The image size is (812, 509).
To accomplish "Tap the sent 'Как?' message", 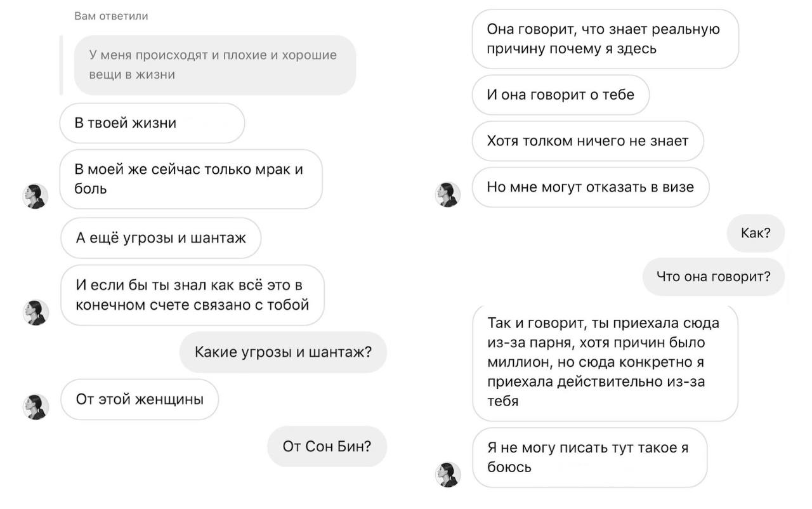I will (x=756, y=233).
